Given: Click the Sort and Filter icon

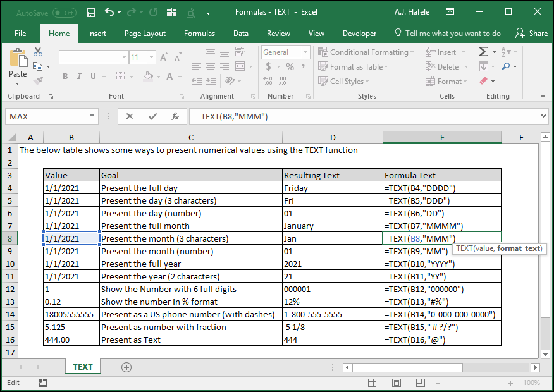Looking at the screenshot, I should (x=506, y=52).
